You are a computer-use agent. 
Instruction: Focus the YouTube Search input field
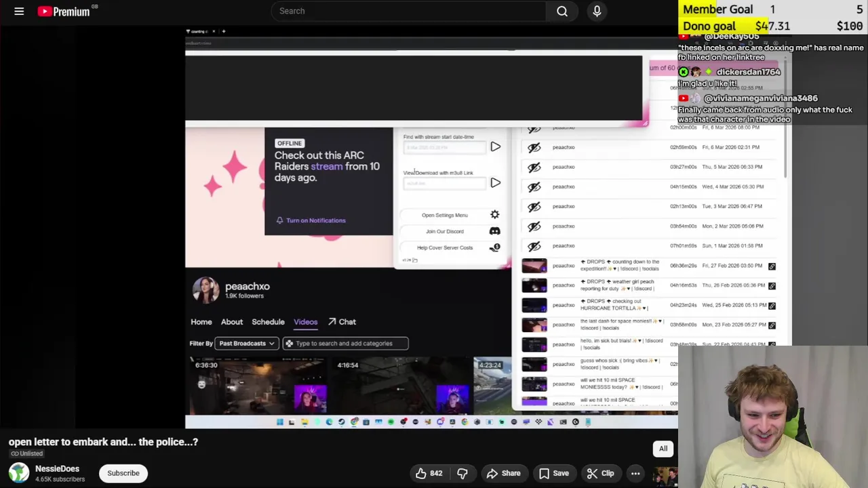[x=408, y=11]
